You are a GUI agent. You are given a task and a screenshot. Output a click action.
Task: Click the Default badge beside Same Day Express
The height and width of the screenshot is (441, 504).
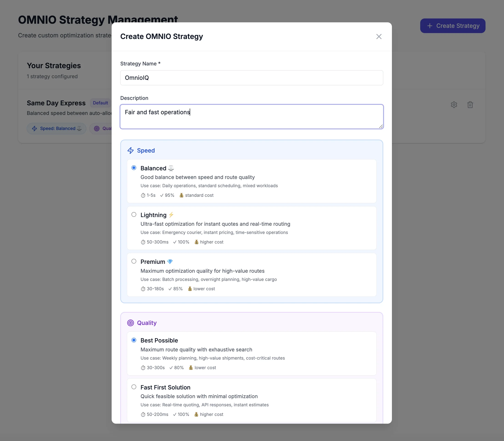[x=100, y=103]
